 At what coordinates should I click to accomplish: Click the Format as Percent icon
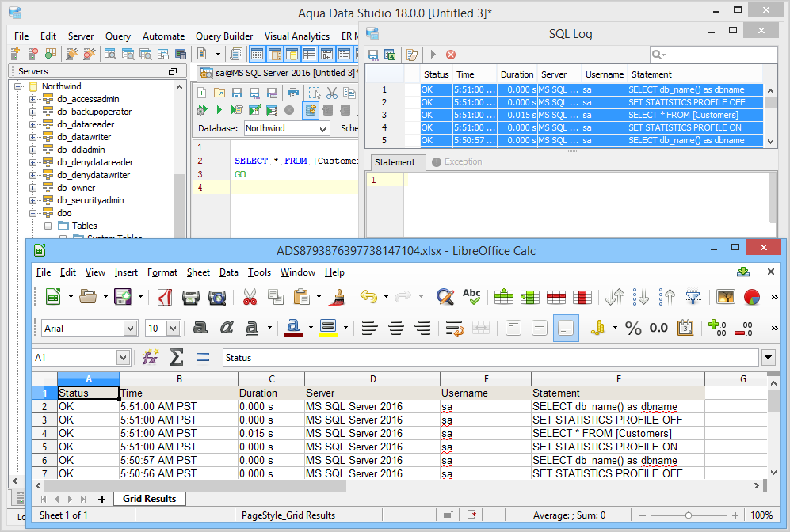633,328
